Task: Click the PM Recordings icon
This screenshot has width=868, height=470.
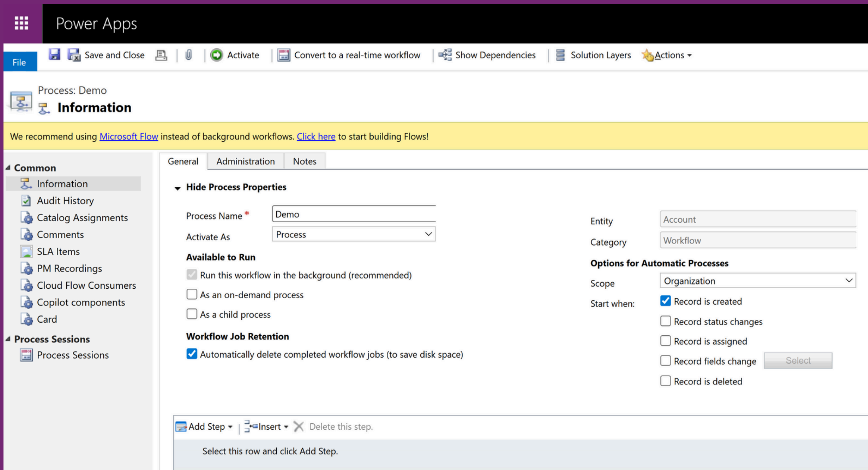Action: (27, 269)
